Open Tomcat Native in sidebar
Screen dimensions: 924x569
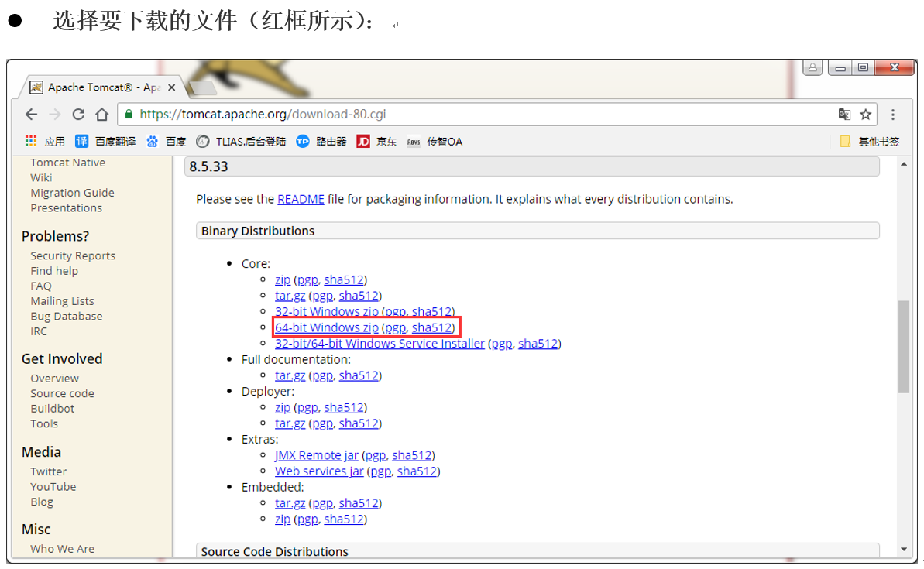pos(67,163)
